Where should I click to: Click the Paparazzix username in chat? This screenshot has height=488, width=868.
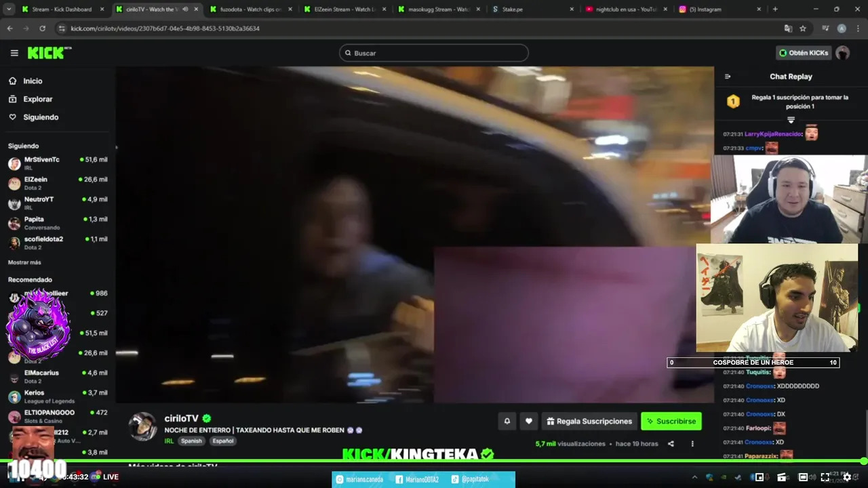pos(762,456)
